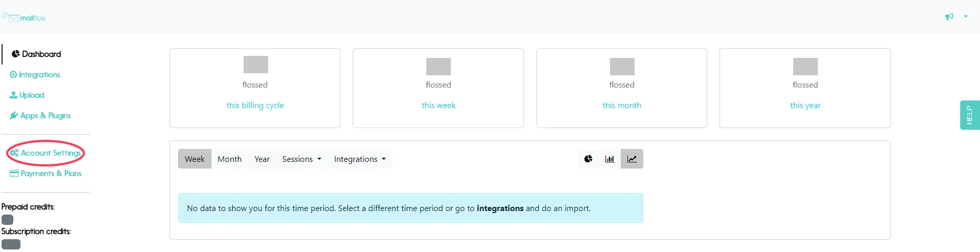Toggle the Month time period
The width and height of the screenshot is (980, 252).
229,159
